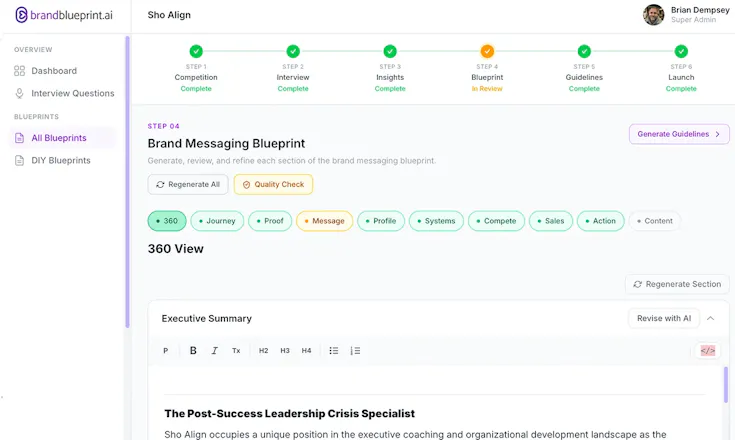
Task: Click the editor content scrollbar
Action: [x=726, y=385]
